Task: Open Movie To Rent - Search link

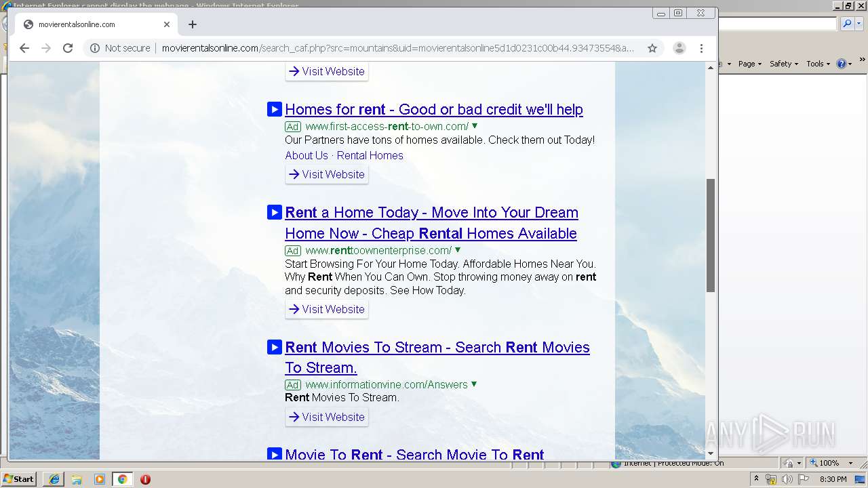Action: (414, 454)
